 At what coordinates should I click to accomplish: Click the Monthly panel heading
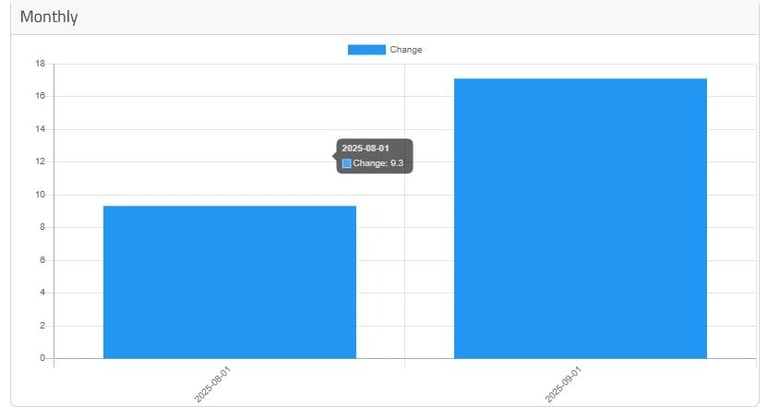(49, 17)
